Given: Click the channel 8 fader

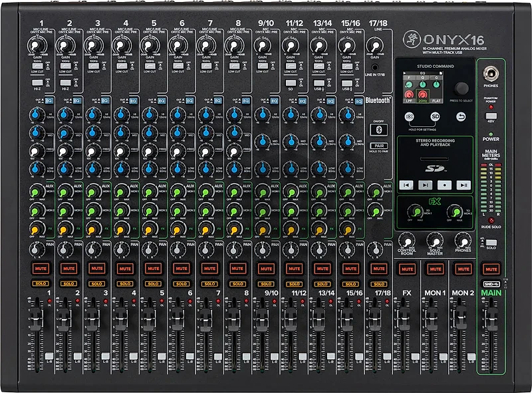Looking at the screenshot, I should (233, 319).
